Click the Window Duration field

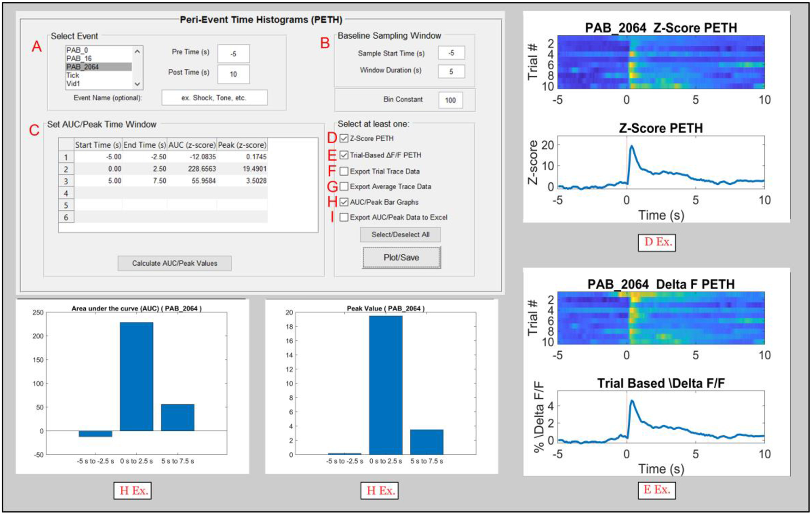click(451, 72)
